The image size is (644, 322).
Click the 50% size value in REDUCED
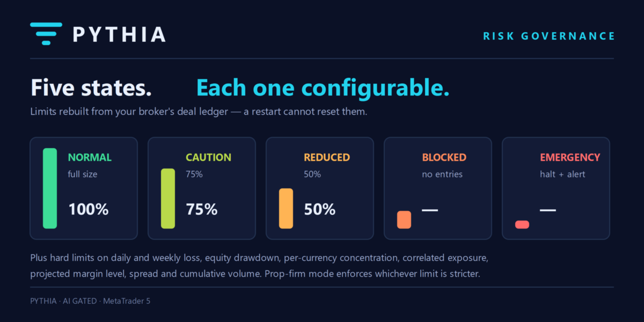coord(320,209)
